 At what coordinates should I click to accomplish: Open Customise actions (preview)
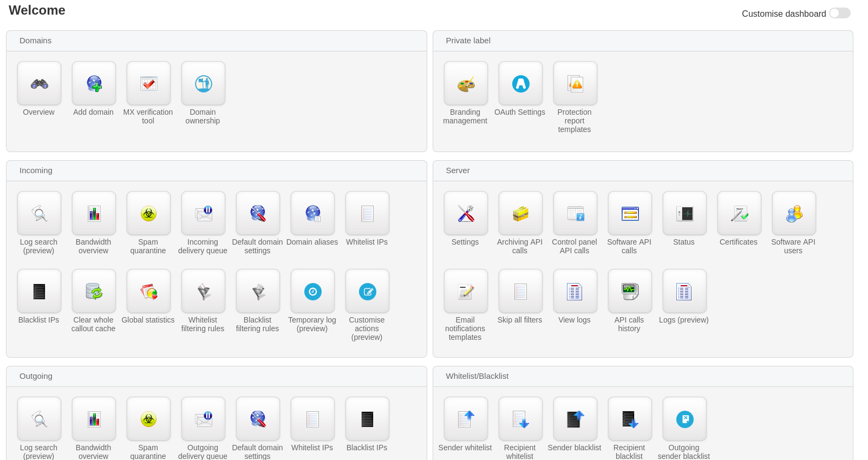coord(367,291)
